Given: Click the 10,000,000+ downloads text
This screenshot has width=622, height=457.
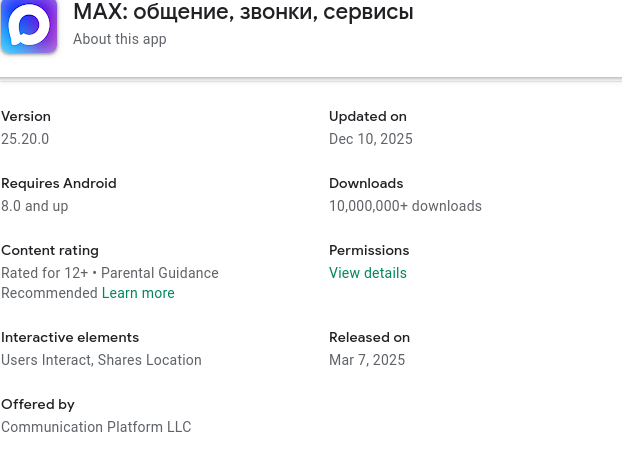Looking at the screenshot, I should coord(405,206).
